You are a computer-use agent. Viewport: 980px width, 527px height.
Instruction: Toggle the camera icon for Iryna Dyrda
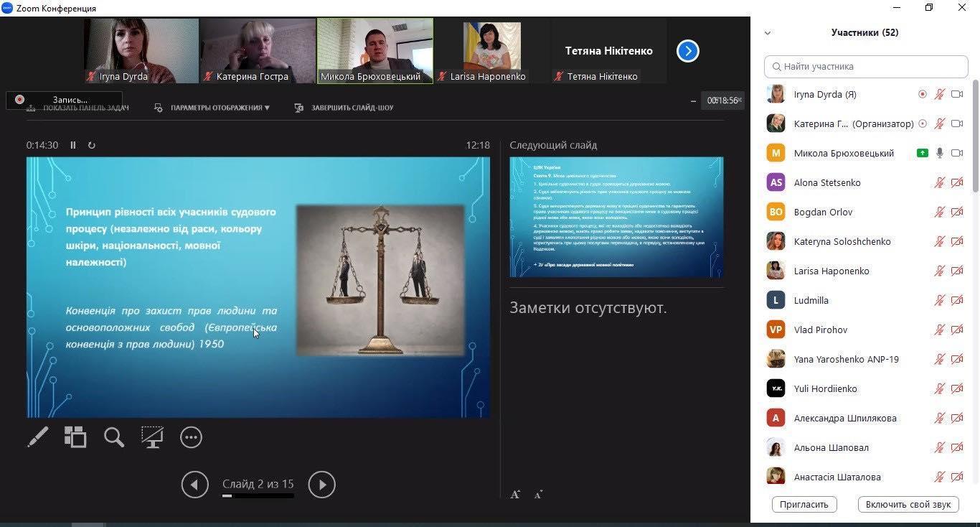click(x=956, y=94)
